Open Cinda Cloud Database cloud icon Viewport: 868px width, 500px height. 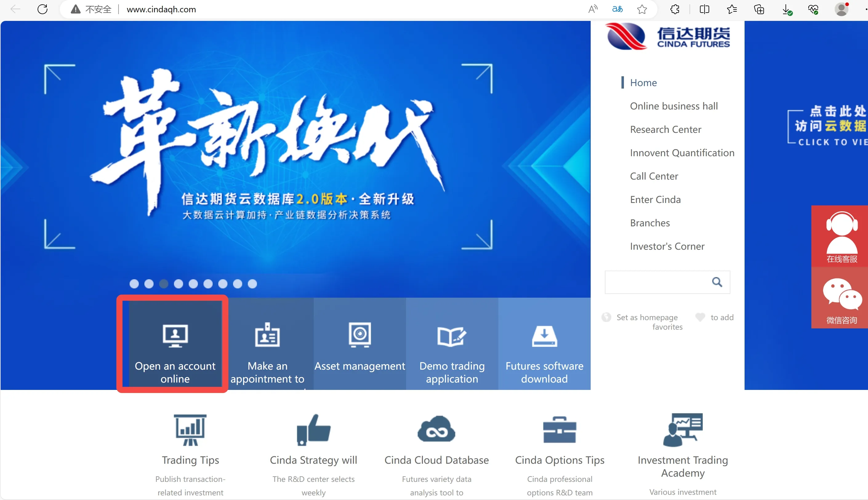point(436,429)
